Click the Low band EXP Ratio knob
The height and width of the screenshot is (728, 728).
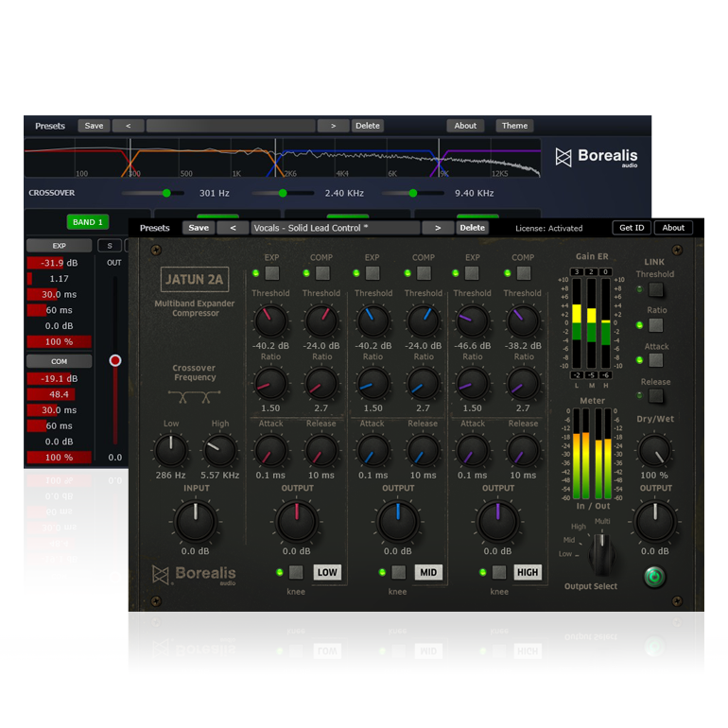tap(270, 384)
